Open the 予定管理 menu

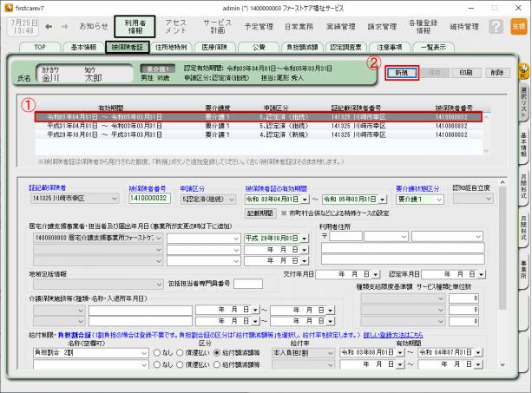tap(259, 27)
